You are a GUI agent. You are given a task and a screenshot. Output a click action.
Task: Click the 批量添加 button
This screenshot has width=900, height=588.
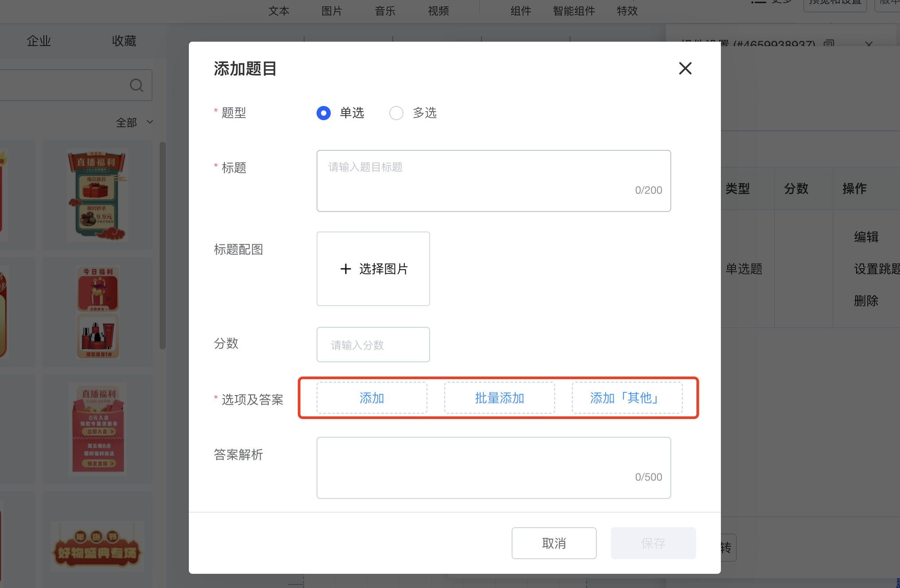(499, 398)
